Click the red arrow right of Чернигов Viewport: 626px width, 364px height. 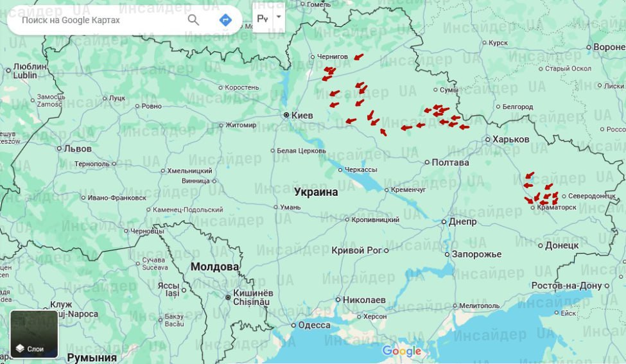tap(358, 57)
